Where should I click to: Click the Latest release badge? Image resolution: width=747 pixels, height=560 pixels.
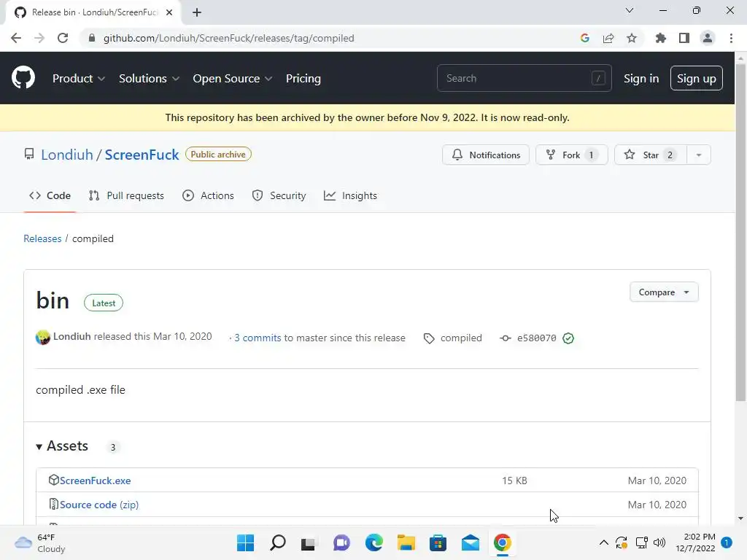click(104, 303)
